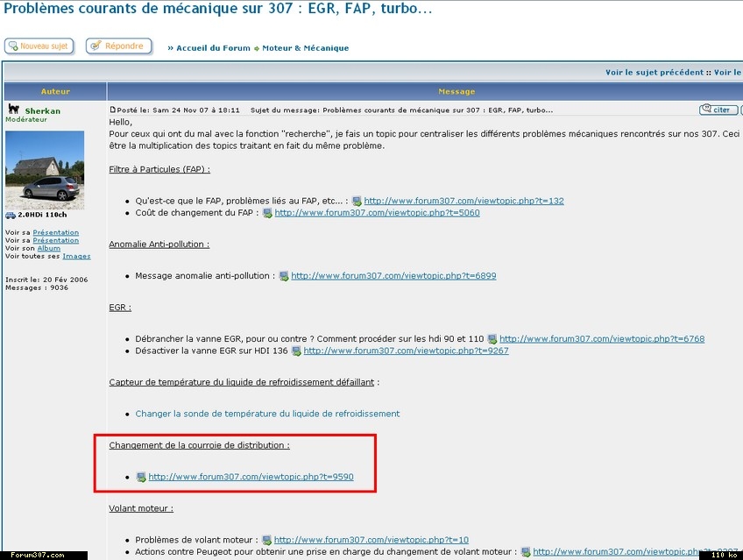
Task: Click link icon after Actions contre Peugeot
Action: pos(526,552)
